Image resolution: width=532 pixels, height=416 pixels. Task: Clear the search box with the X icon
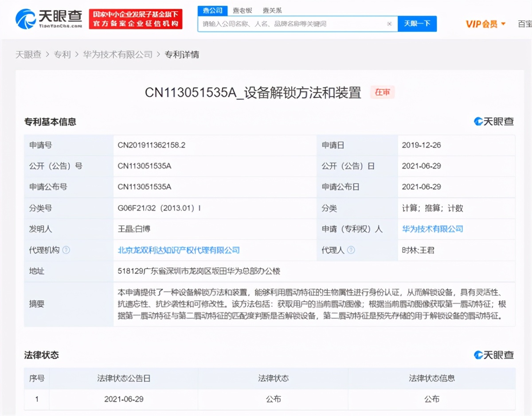389,24
